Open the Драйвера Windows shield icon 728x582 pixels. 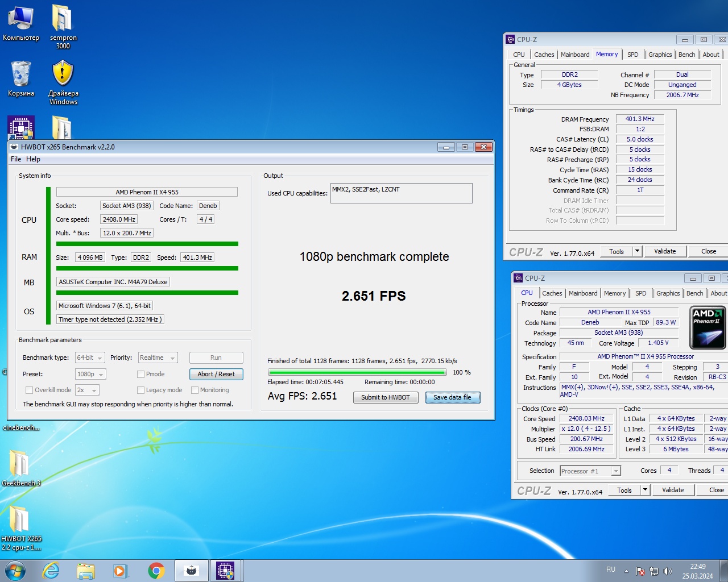[x=63, y=83]
